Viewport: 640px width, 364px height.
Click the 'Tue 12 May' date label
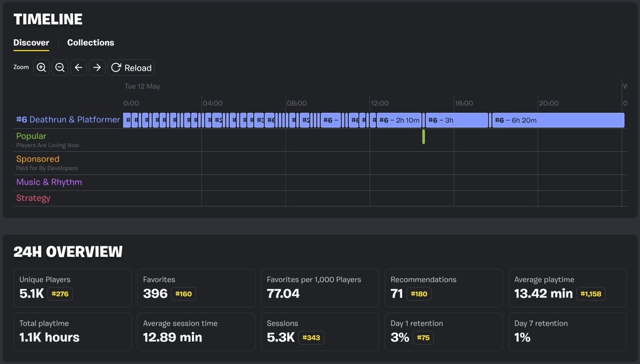pos(142,86)
